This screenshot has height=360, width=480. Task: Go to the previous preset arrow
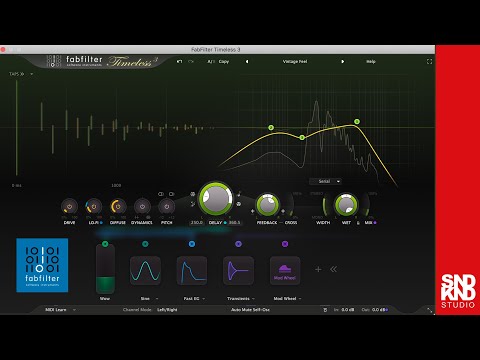click(247, 62)
